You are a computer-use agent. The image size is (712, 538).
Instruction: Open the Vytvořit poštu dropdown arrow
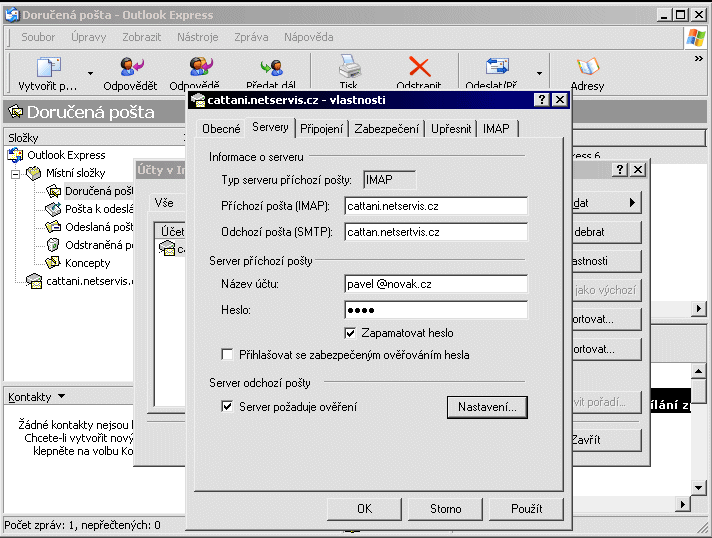90,73
